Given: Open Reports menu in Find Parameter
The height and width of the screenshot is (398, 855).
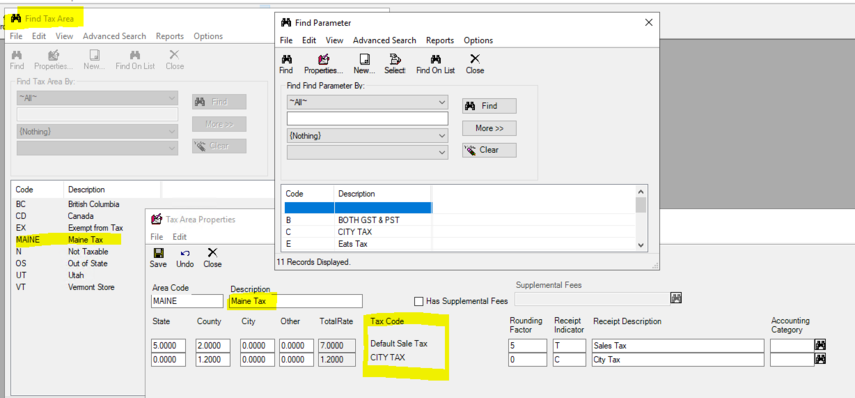Looking at the screenshot, I should [x=440, y=40].
